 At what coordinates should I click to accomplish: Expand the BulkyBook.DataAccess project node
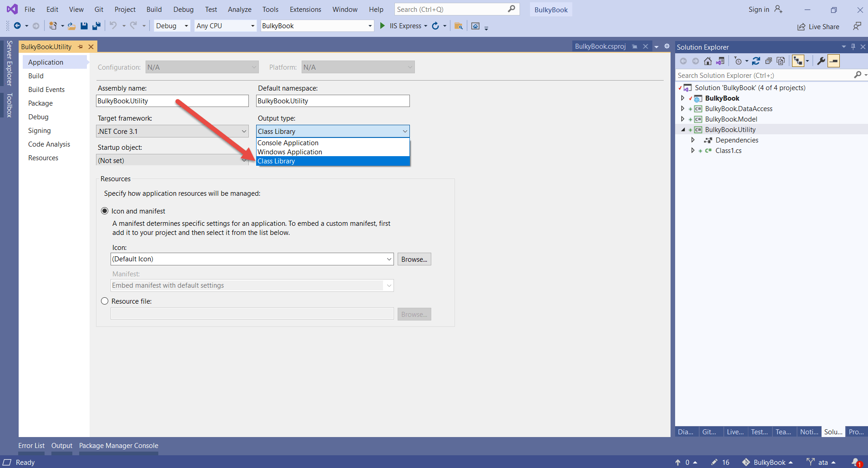click(x=682, y=108)
